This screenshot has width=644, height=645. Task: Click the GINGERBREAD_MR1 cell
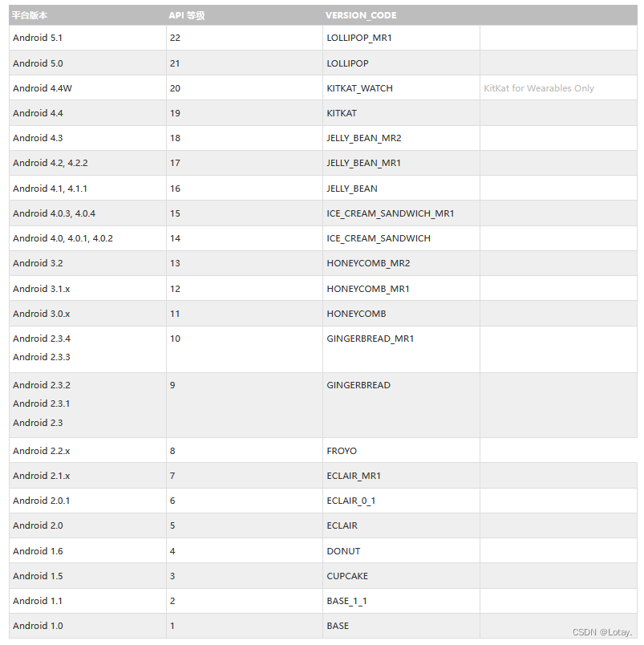click(371, 339)
